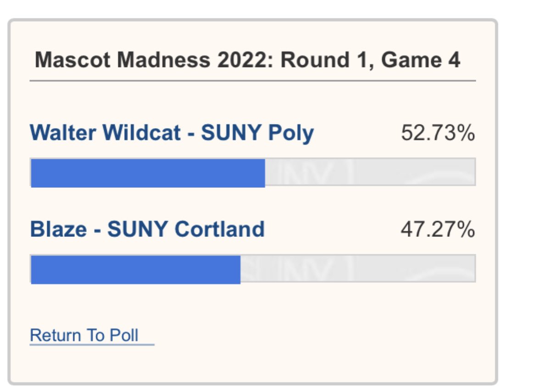Click the blue filled part of Walter Wildcat's bar
This screenshot has width=534, height=392.
click(148, 173)
